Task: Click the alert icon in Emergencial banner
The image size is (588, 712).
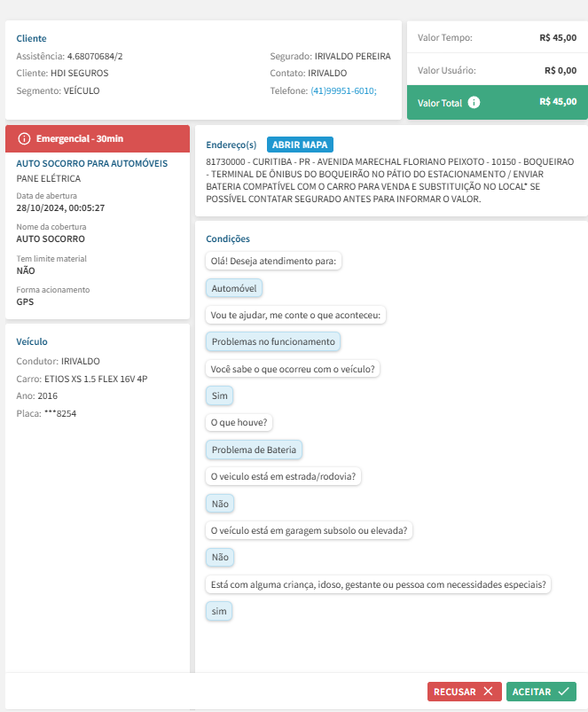Action: [24, 138]
